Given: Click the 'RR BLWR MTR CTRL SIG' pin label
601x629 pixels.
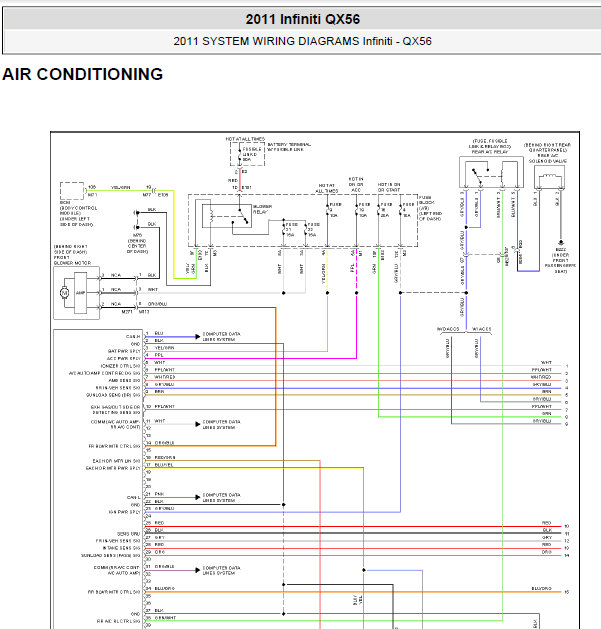Looking at the screenshot, I should point(114,592).
